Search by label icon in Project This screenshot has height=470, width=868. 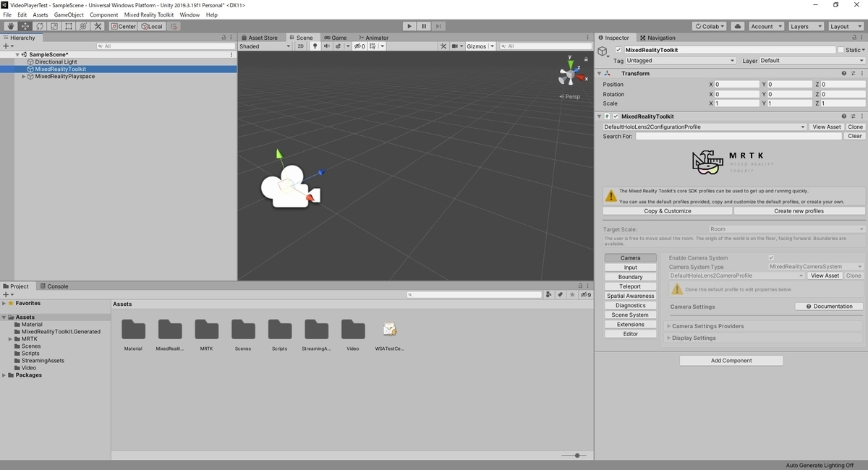(x=561, y=295)
